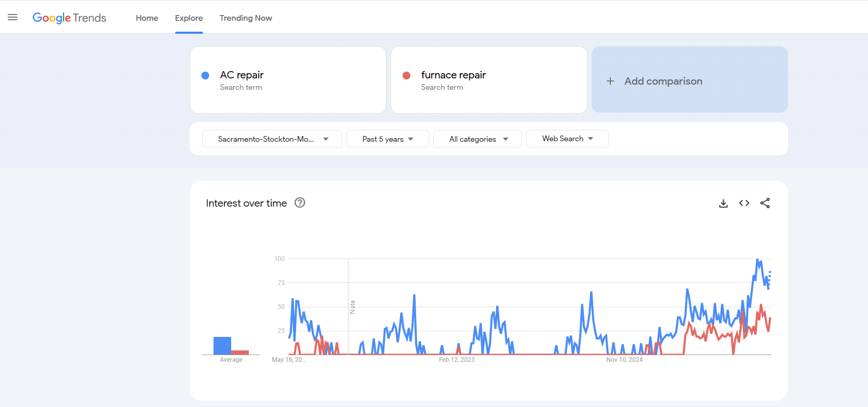Open the Web Search type dropdown
The height and width of the screenshot is (407, 868).
click(x=567, y=139)
